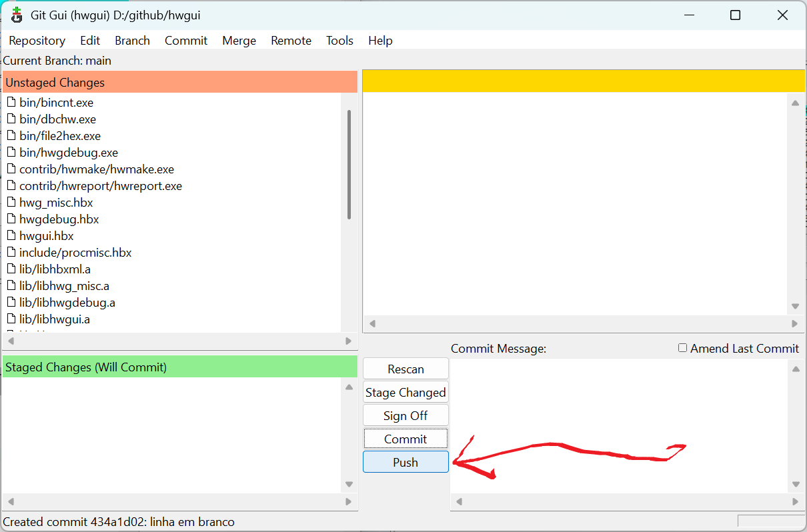
Task: Select hwgui.hbx file name
Action: point(47,236)
